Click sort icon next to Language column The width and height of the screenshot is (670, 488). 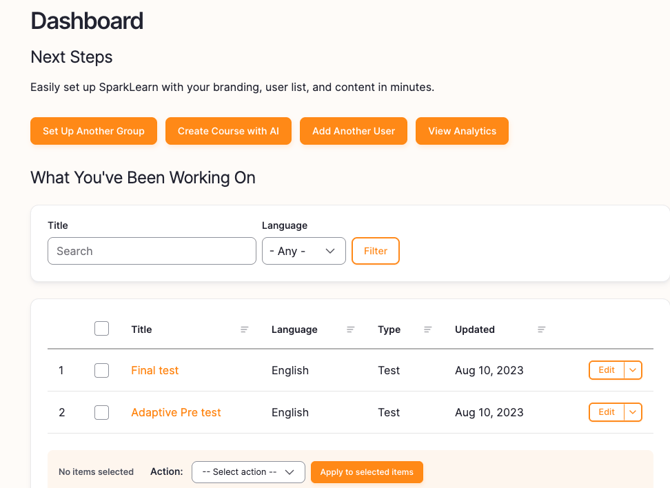350,330
